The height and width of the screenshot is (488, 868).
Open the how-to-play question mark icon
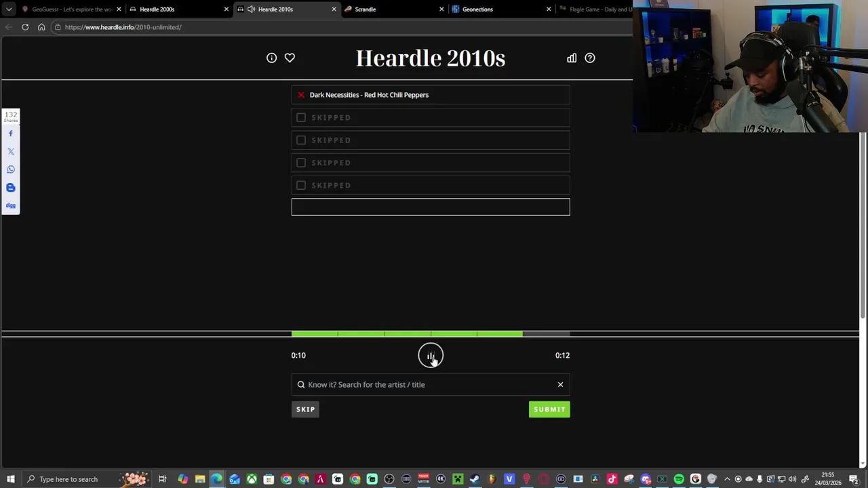coord(590,58)
